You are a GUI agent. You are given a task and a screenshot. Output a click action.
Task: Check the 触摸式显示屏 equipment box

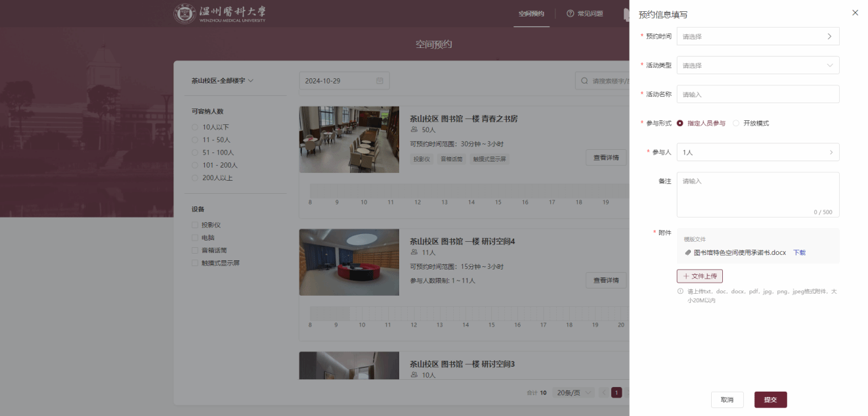(x=194, y=263)
